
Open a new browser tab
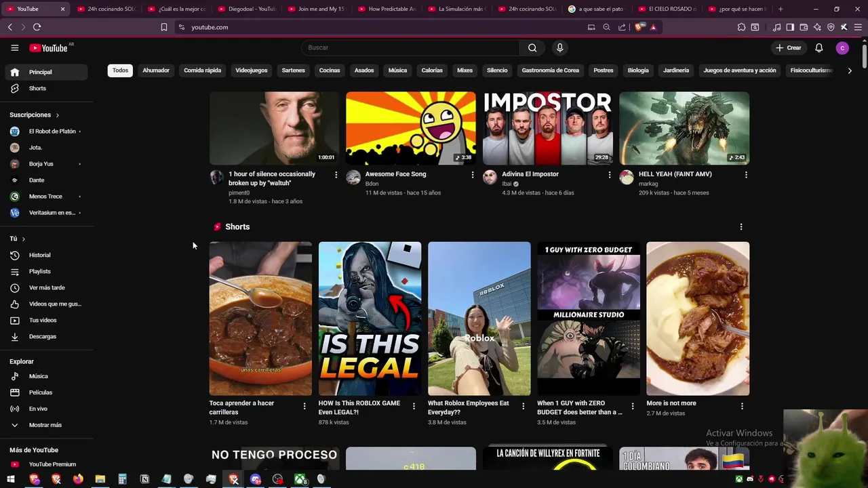(x=781, y=9)
